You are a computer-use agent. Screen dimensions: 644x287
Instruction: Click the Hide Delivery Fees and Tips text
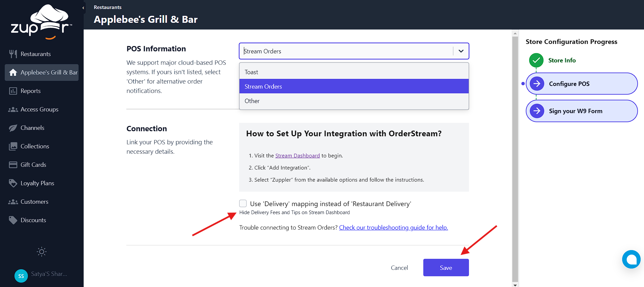click(x=294, y=212)
